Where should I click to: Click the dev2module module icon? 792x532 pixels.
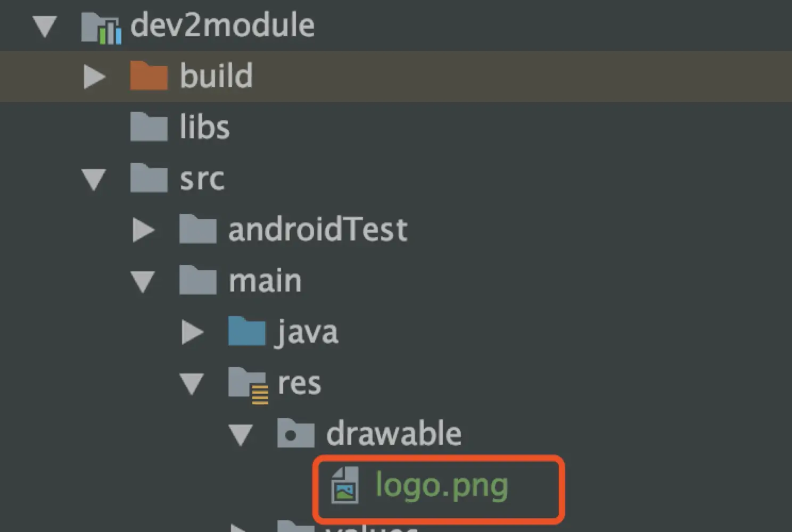click(101, 27)
